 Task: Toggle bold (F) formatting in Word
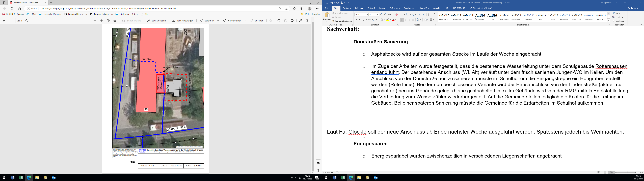pos(356,20)
